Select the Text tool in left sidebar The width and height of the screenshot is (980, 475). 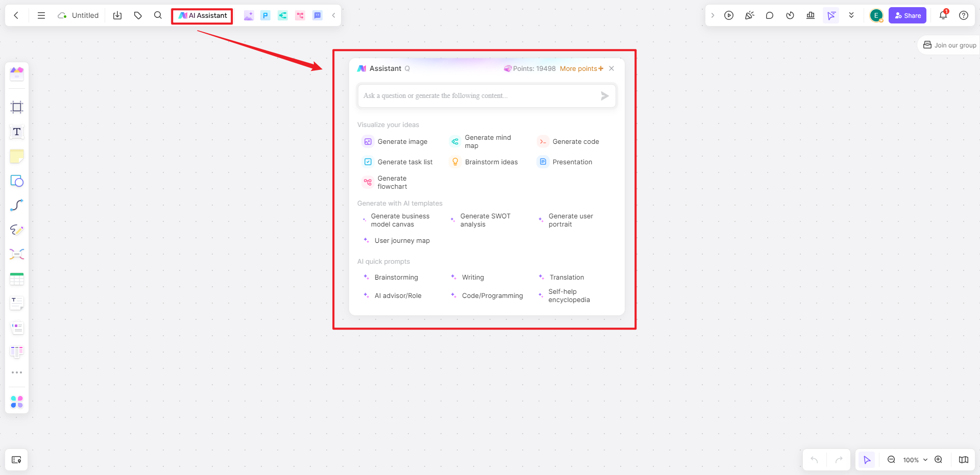coord(17,132)
